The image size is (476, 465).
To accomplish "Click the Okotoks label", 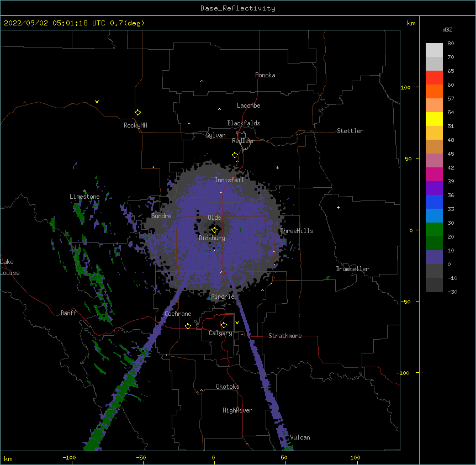I will pyautogui.click(x=228, y=387).
